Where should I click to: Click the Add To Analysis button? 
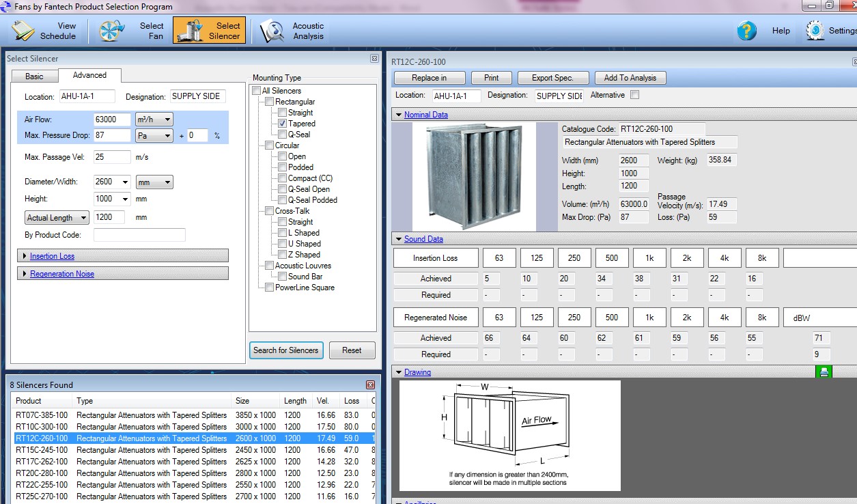point(630,78)
